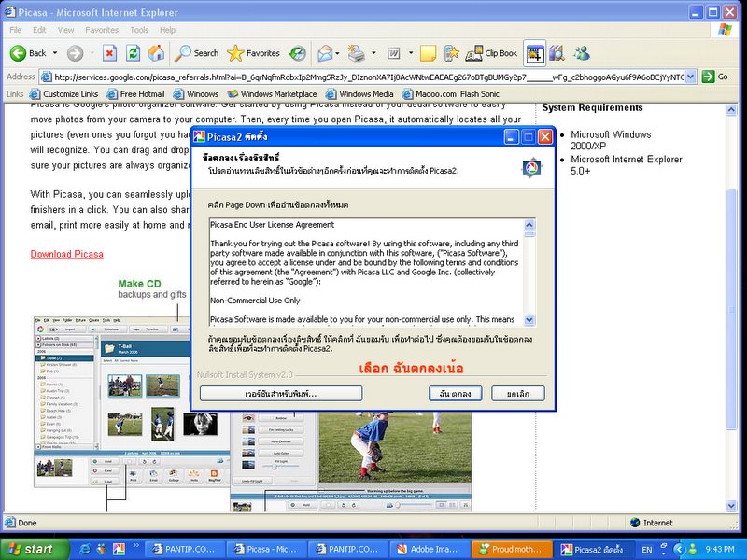Open the View menu
Viewport: 747px width, 560px height.
pyautogui.click(x=65, y=30)
